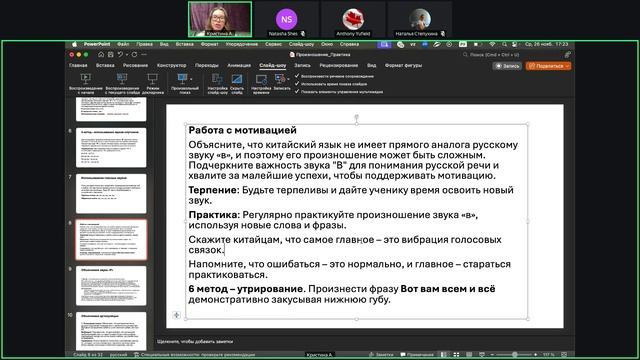Click the Spotlight search icon in menu bar
640x360 pixels.
[x=504, y=44]
